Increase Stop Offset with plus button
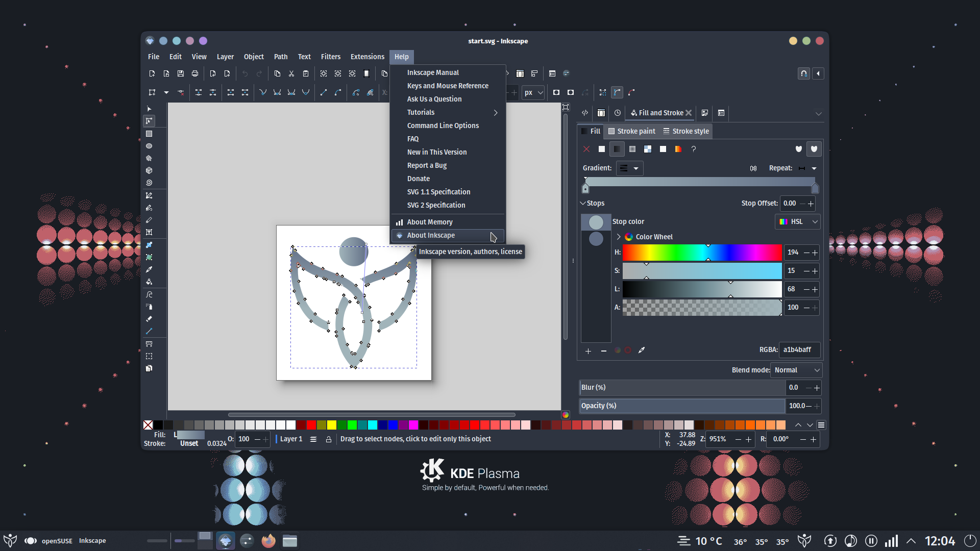The height and width of the screenshot is (551, 980). click(x=811, y=204)
